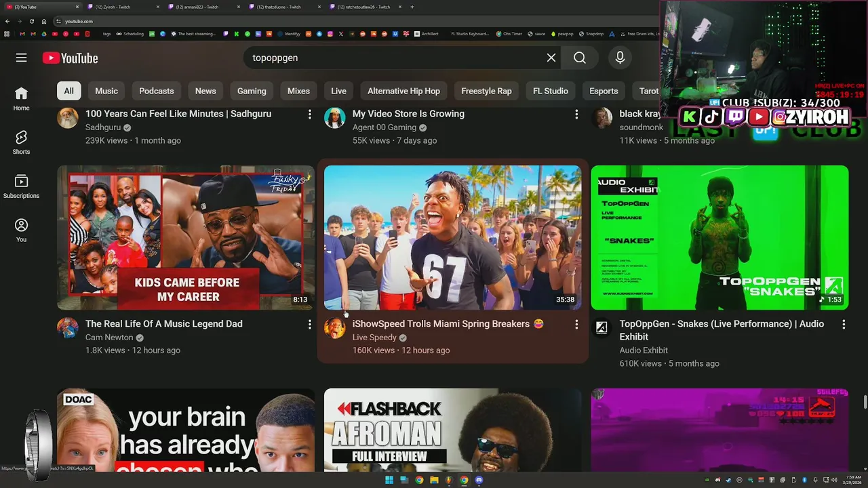Select the YouTube browser tab
868x488 pixels.
click(x=41, y=7)
